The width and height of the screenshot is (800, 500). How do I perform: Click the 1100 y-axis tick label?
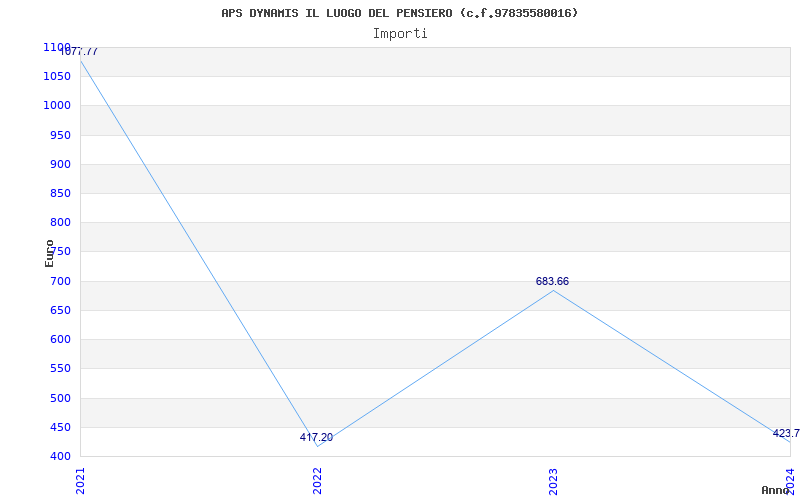tap(57, 47)
